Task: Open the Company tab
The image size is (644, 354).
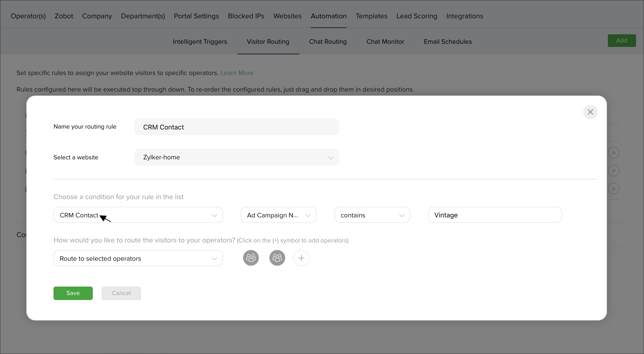Action: [x=97, y=16]
